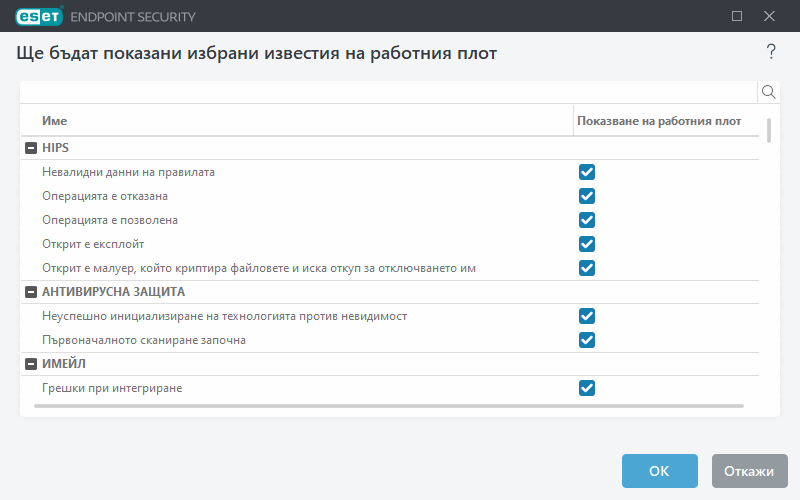
Task: Uncheck 'Неуспешно инициализиране на технологията' checkbox
Action: (587, 316)
